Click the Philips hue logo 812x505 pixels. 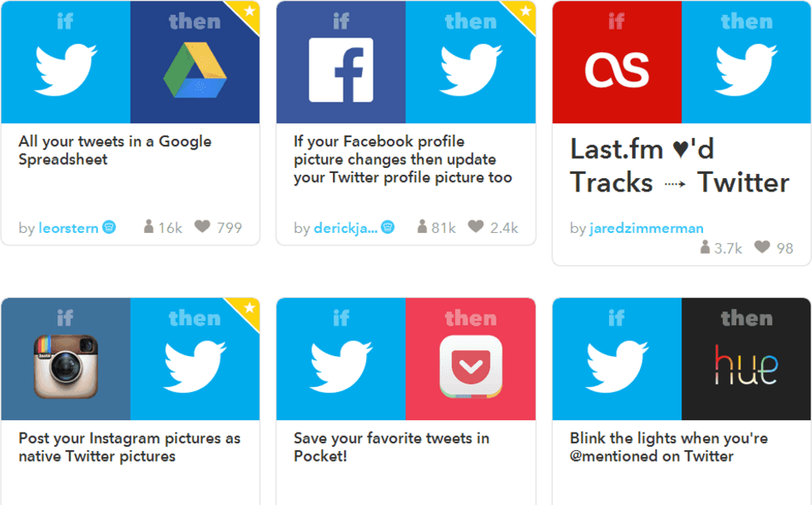(x=746, y=365)
